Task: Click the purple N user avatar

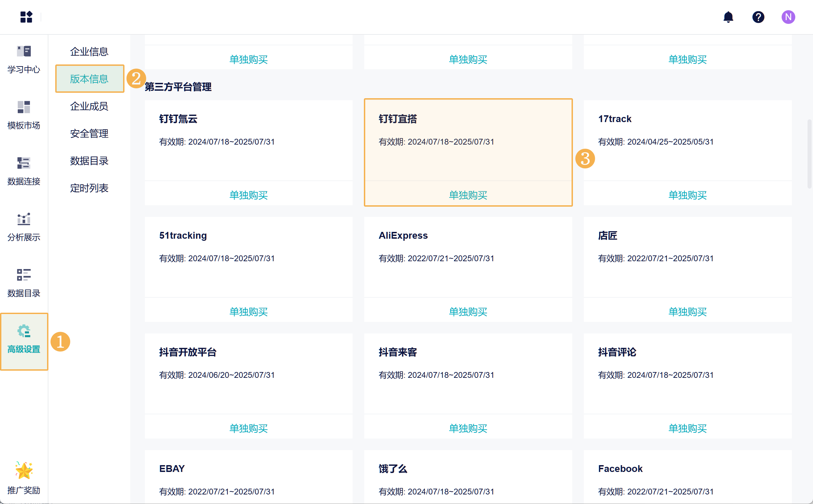Action: pos(788,17)
